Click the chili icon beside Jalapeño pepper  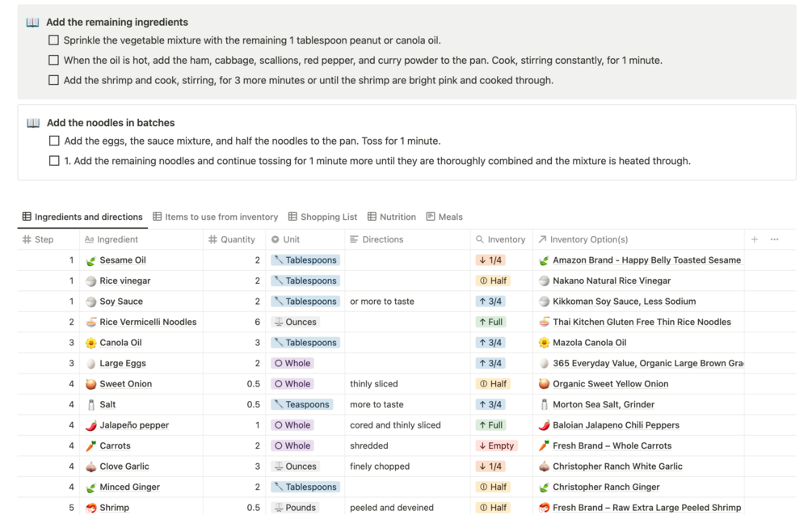coord(91,425)
